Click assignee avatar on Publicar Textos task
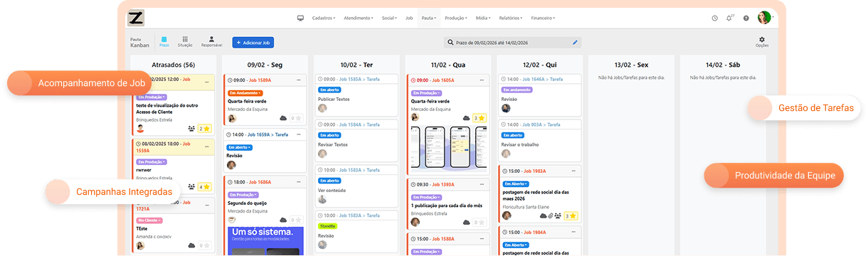This screenshot has height=256, width=868. tap(322, 108)
